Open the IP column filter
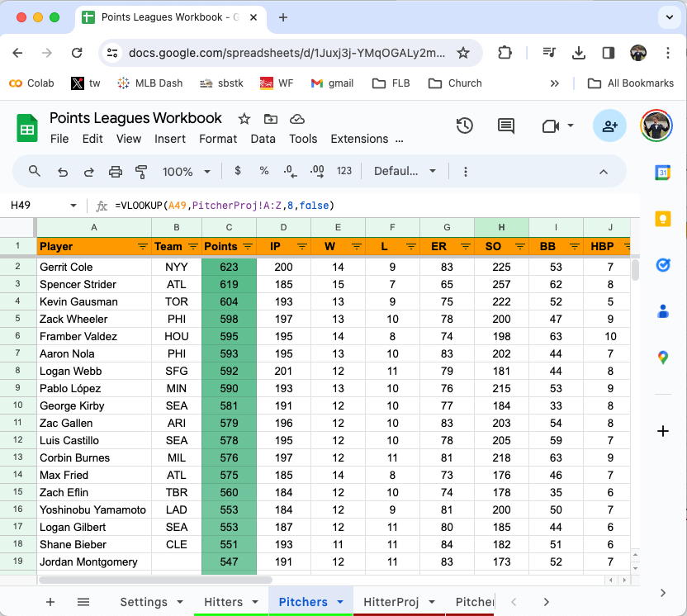The width and height of the screenshot is (687, 616). 302,247
